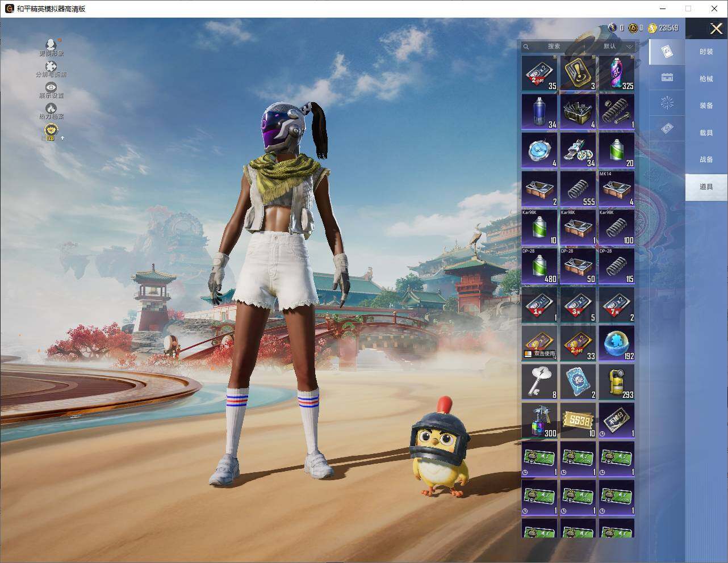The image size is (728, 563).
Task: Switch to the 时装 tab
Action: (x=706, y=52)
